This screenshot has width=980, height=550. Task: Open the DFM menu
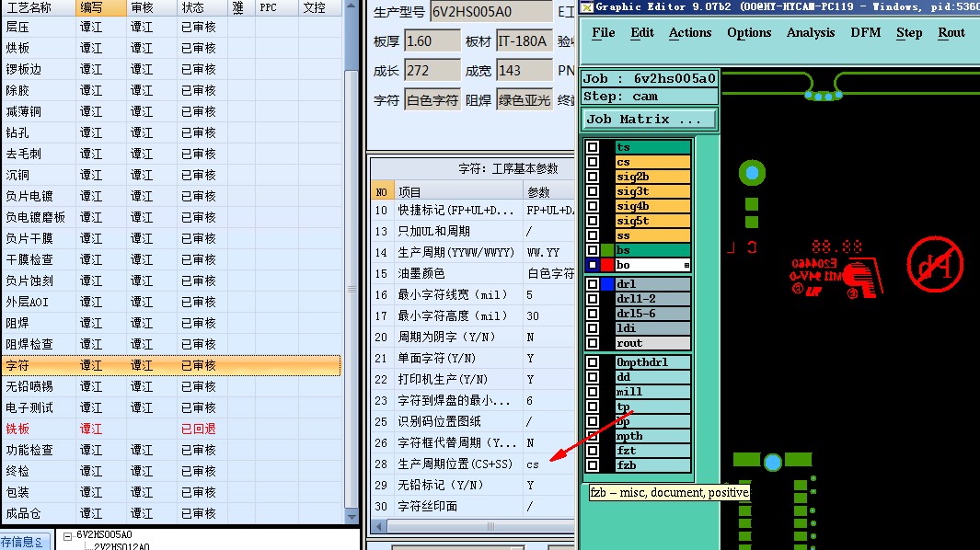(866, 32)
